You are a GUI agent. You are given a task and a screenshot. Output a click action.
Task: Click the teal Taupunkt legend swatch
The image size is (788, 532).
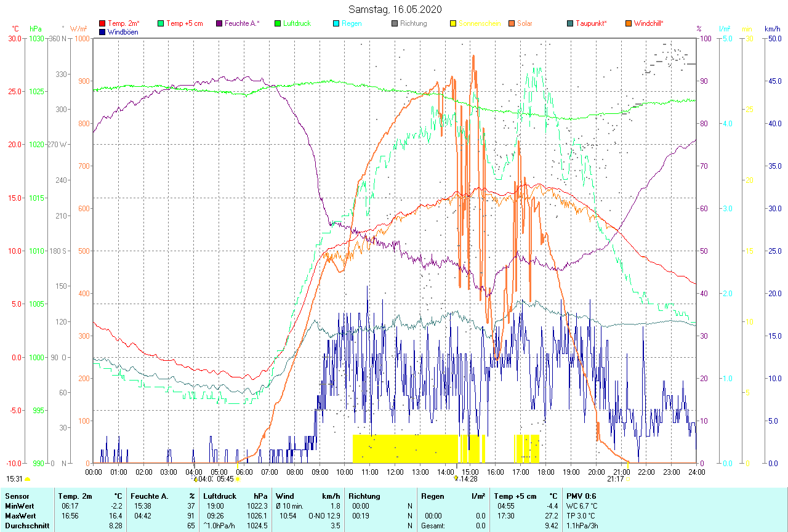[569, 23]
